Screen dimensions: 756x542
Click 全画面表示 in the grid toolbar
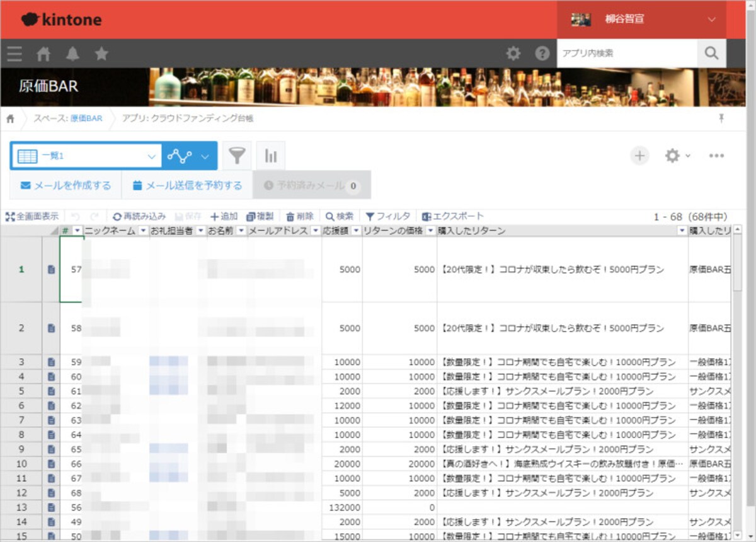coord(32,216)
